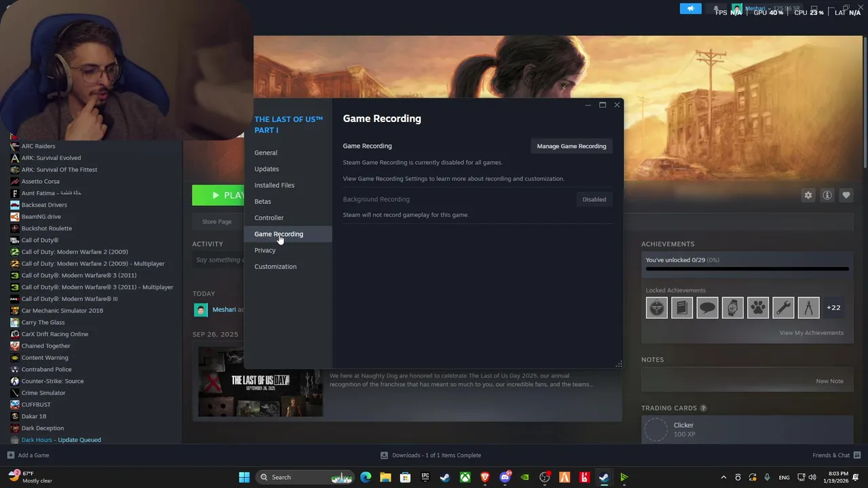868x488 pixels.
Task: Select Dakar 18 in library list
Action: coord(34,416)
